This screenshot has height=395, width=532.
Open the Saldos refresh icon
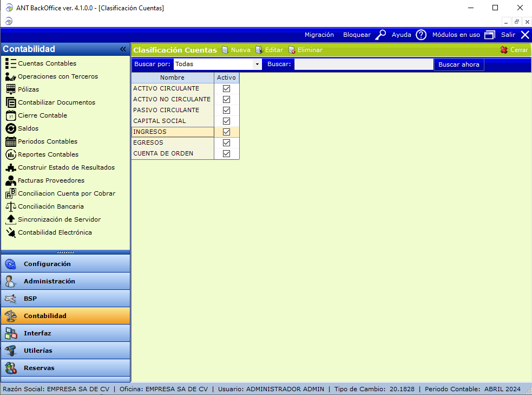pos(10,128)
